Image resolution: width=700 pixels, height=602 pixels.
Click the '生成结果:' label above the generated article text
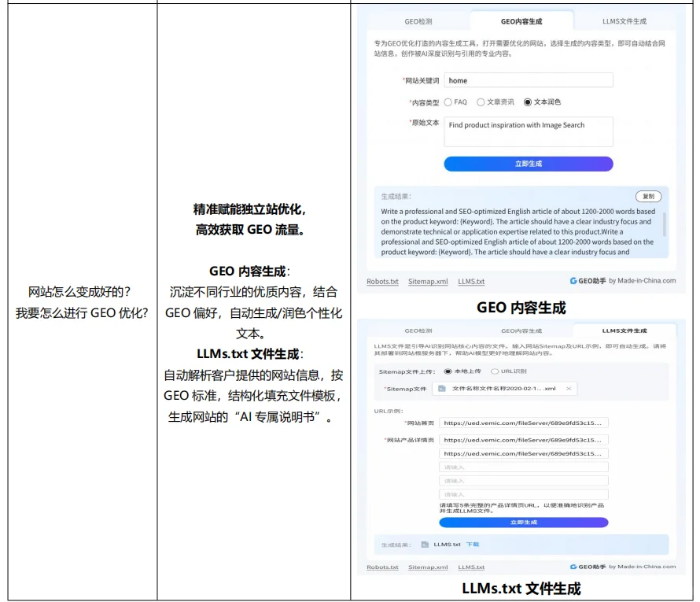click(396, 197)
